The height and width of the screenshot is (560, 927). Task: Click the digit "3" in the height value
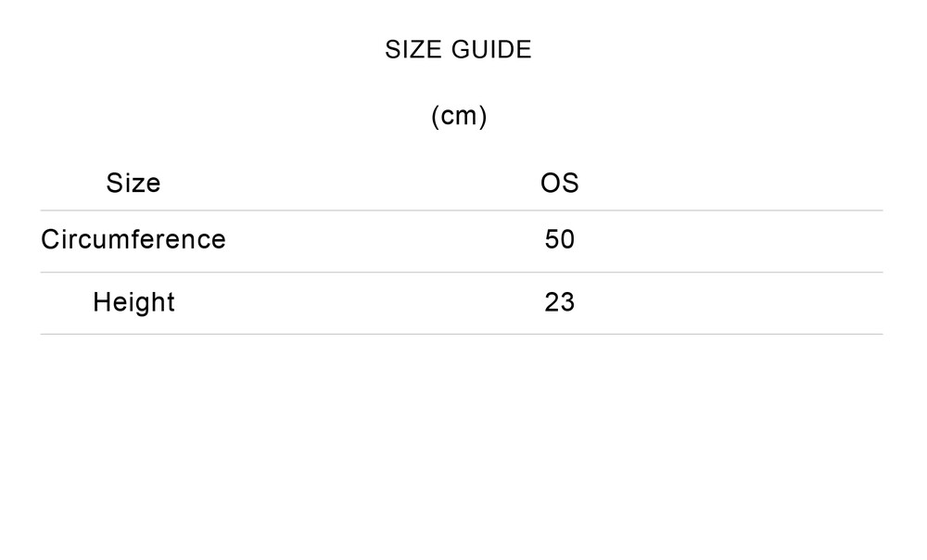point(567,301)
